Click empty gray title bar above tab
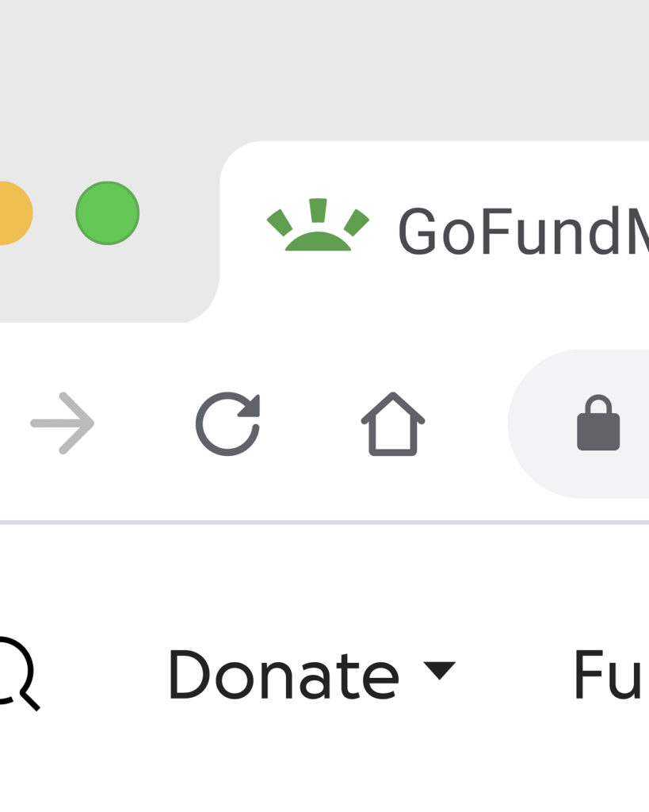Image resolution: width=649 pixels, height=812 pixels. (325, 70)
